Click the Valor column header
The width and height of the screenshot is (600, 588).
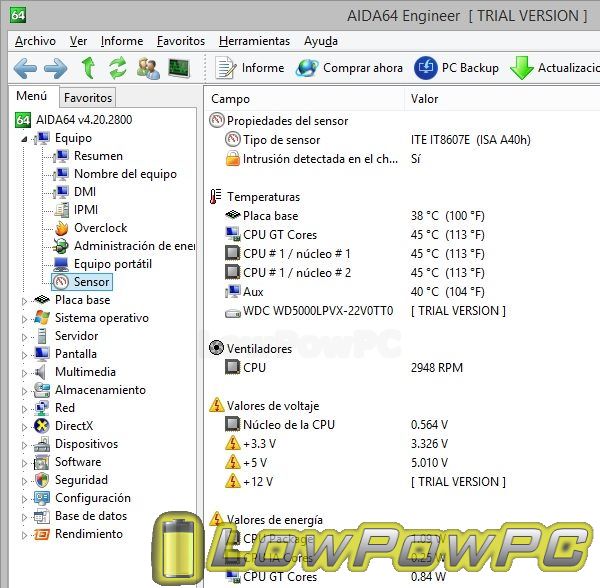(502, 99)
